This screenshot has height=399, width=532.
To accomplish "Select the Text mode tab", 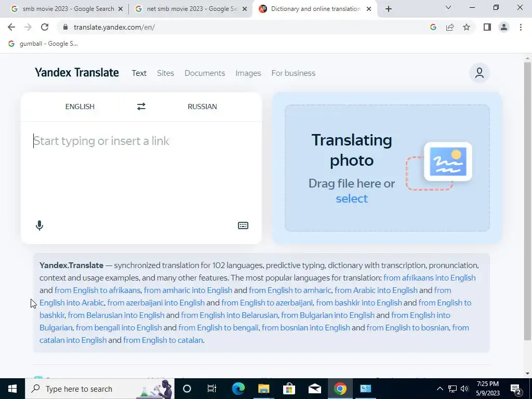I will [139, 73].
